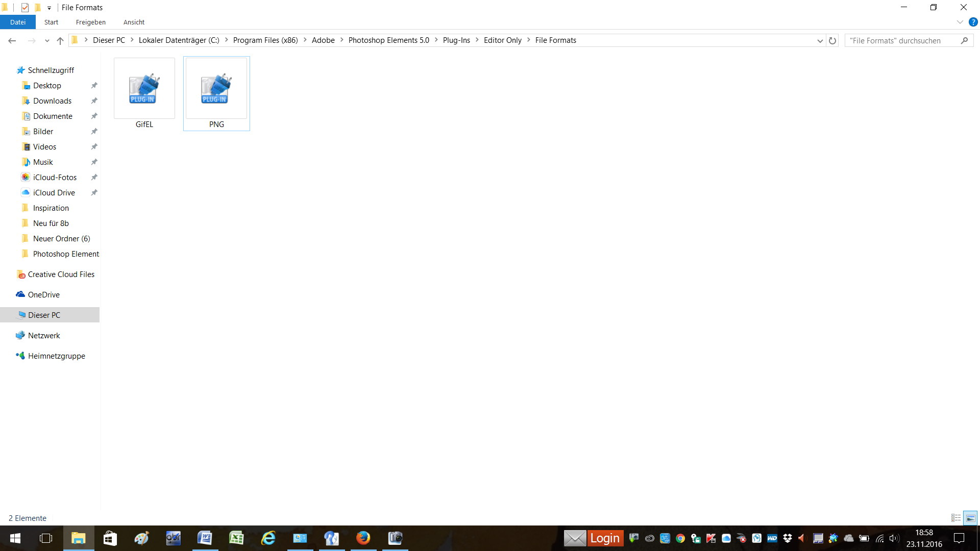Click the Freigeben ribbon tab
The height and width of the screenshot is (551, 980).
[x=90, y=22]
